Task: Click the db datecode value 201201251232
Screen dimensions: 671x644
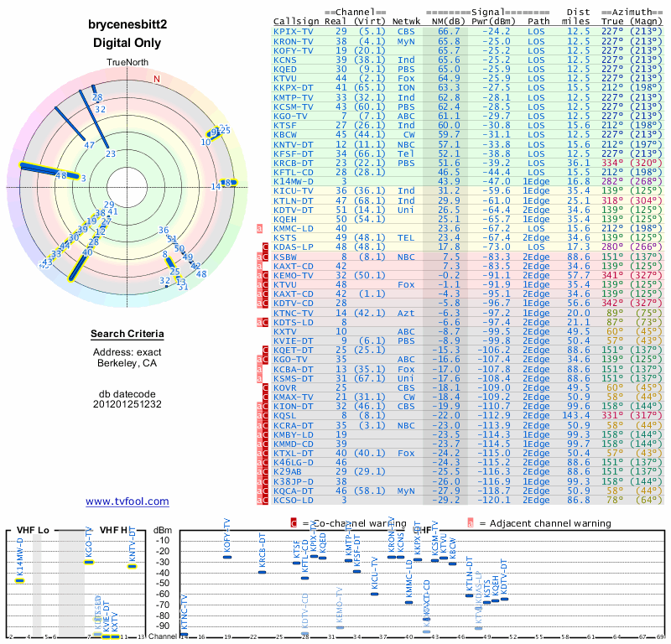Action: [127, 404]
